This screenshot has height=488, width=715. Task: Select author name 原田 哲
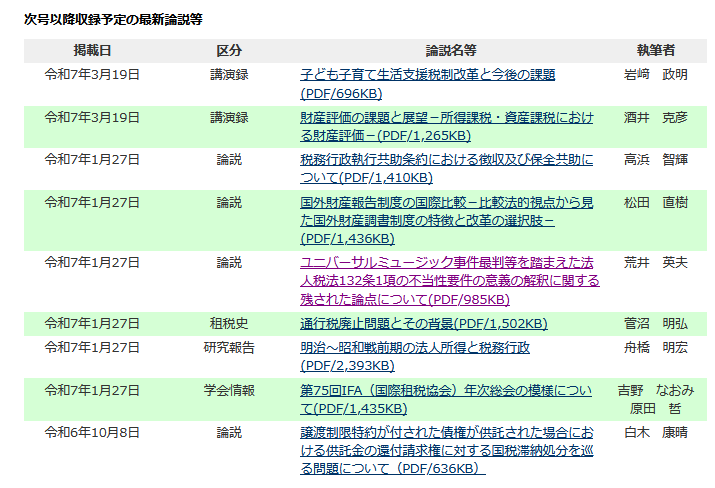(x=655, y=409)
